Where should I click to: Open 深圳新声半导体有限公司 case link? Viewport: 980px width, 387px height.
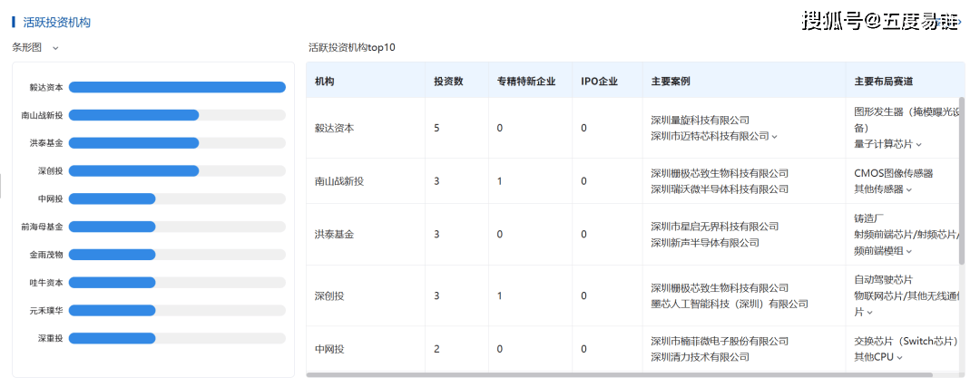coord(705,243)
